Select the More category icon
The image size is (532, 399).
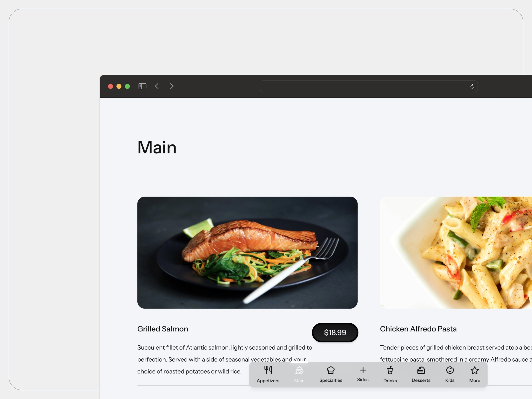pyautogui.click(x=475, y=370)
